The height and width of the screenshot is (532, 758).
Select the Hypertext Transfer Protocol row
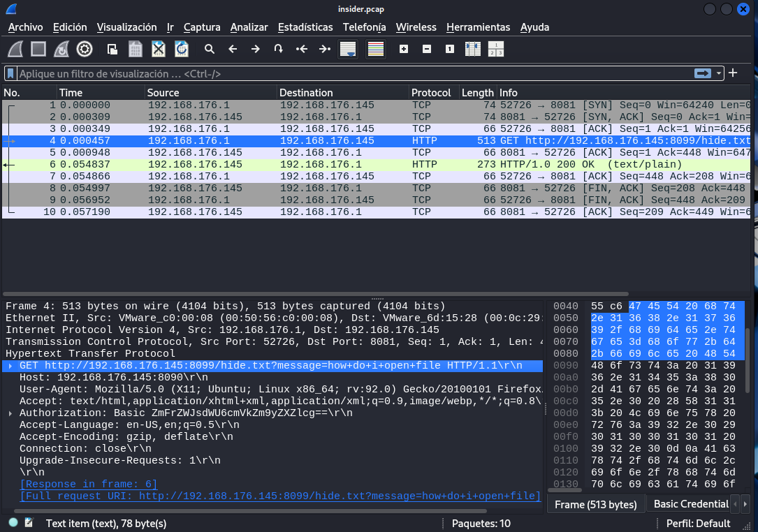click(x=273, y=354)
